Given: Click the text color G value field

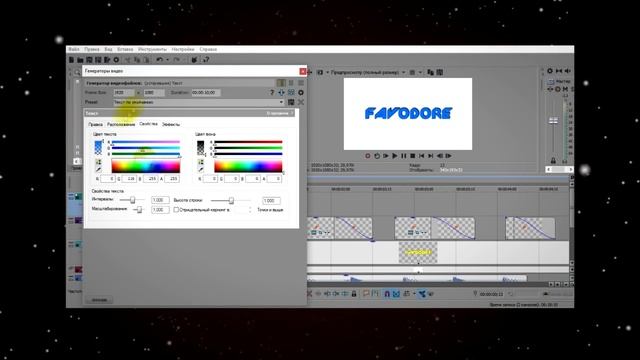Looking at the screenshot, I should click(129, 179).
